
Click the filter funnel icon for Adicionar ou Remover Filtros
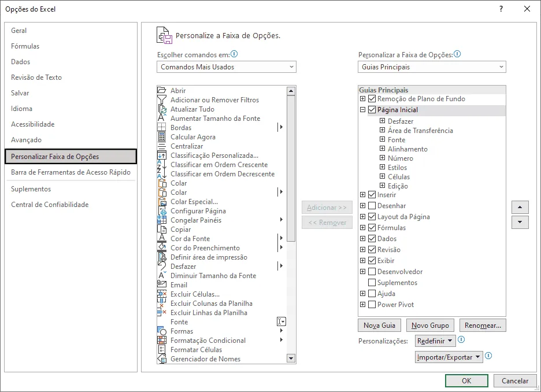162,99
